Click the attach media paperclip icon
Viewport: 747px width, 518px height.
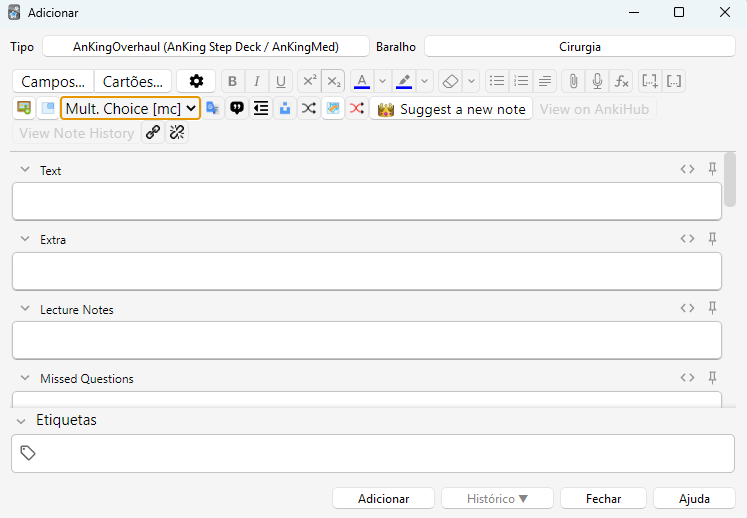pos(573,82)
